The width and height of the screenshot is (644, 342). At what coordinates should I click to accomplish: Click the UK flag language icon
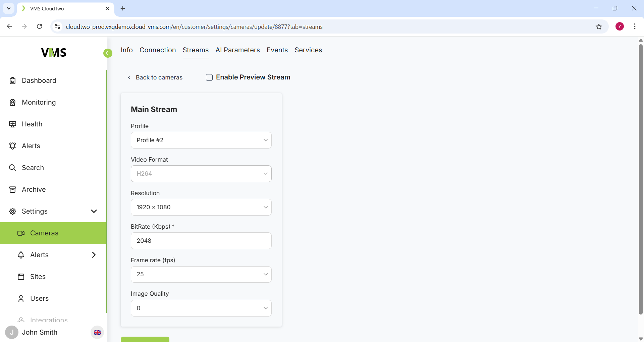pyautogui.click(x=97, y=332)
